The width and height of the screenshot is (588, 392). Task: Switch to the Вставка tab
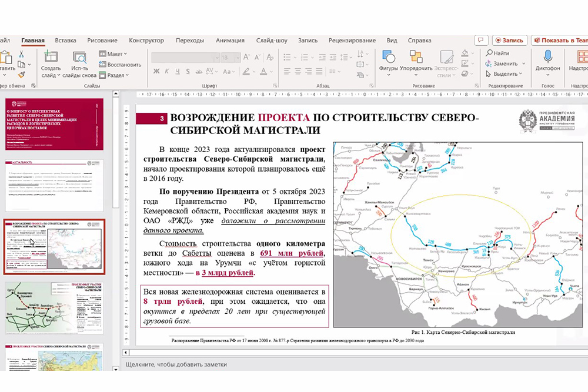pos(65,41)
